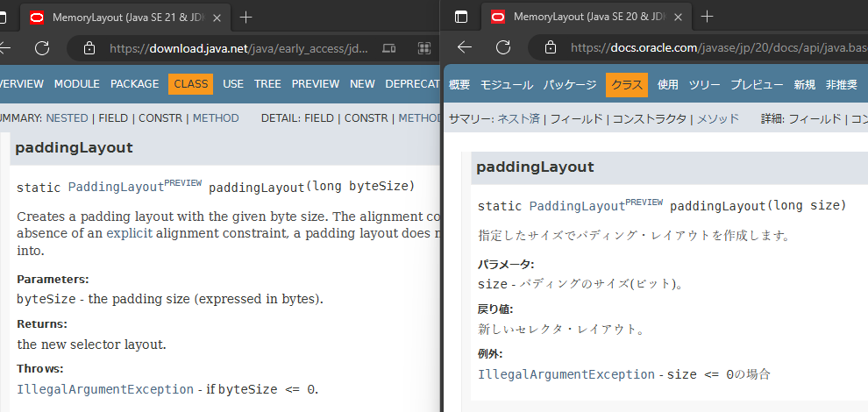The height and width of the screenshot is (412, 868).
Task: Click the '戻り値:' label
Action: tap(495, 309)
